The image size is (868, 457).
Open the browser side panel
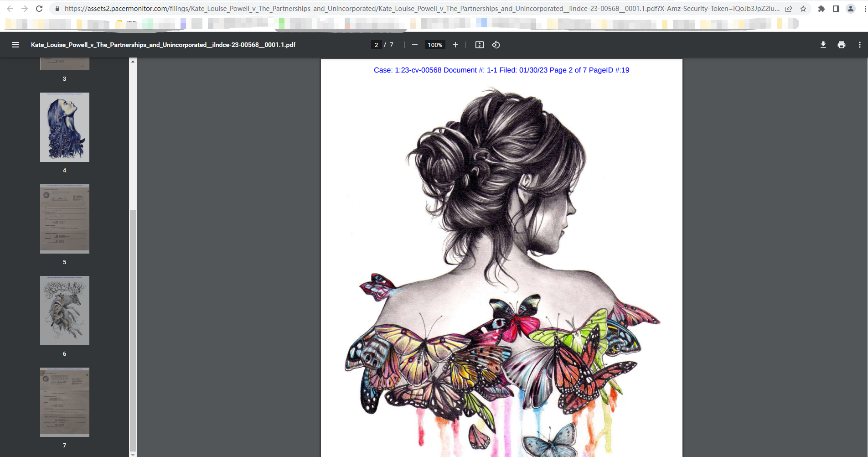click(x=836, y=9)
